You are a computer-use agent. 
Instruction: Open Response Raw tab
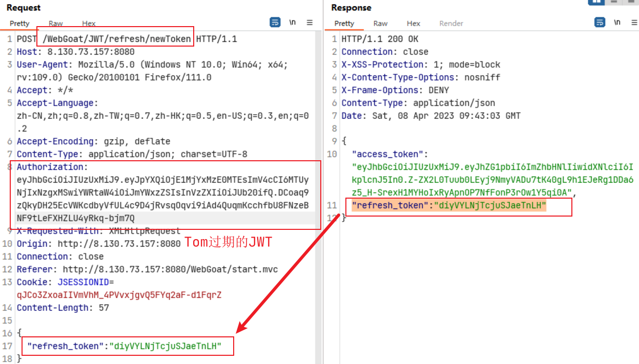tap(380, 24)
